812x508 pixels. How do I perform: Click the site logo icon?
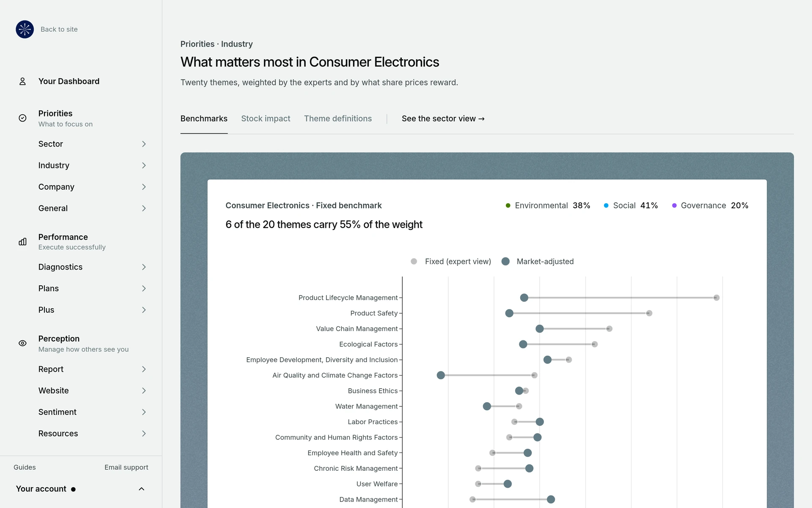tap(25, 29)
